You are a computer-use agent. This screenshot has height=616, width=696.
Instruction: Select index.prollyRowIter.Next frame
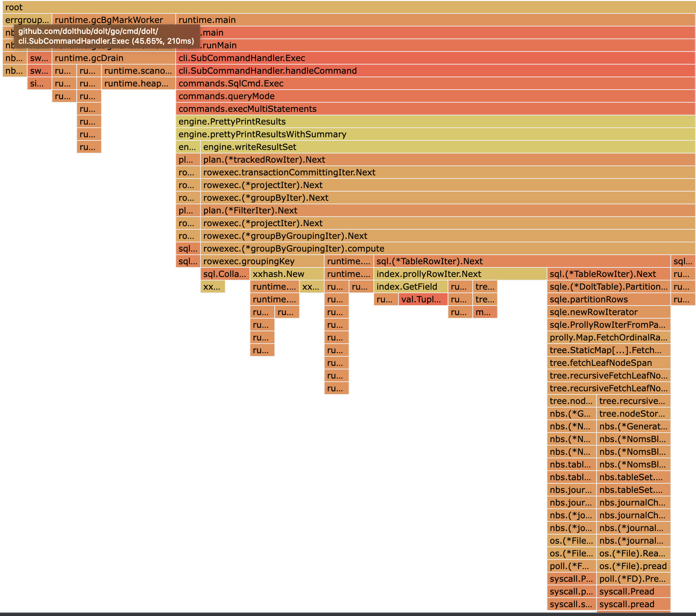pos(460,274)
